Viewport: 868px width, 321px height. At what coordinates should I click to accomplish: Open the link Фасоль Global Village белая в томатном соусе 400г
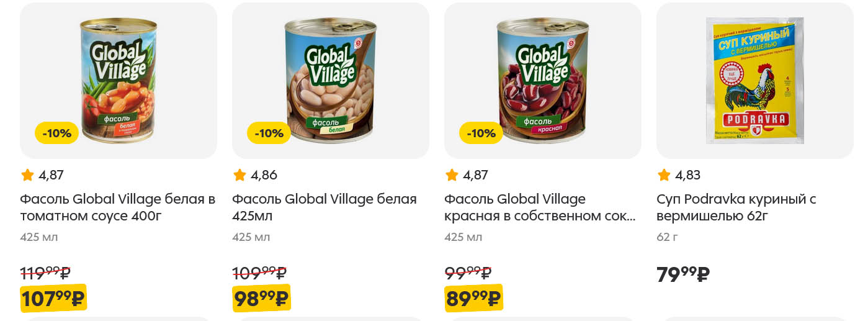(x=117, y=207)
